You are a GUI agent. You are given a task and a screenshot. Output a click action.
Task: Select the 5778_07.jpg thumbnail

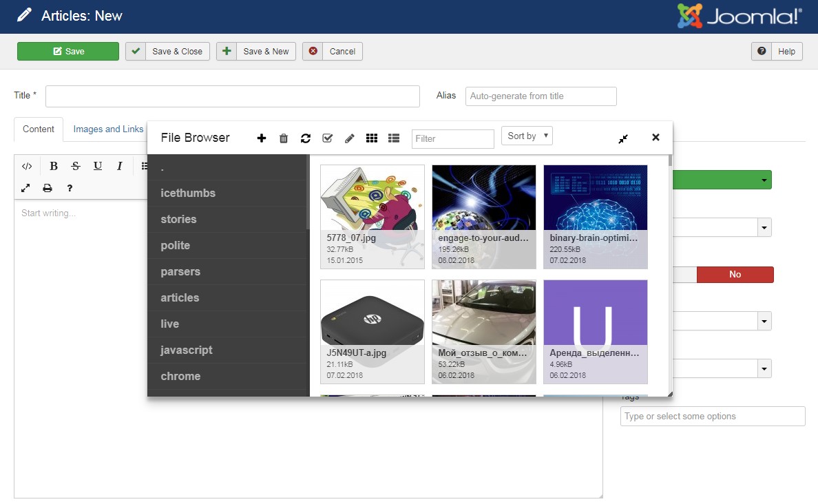(x=373, y=217)
